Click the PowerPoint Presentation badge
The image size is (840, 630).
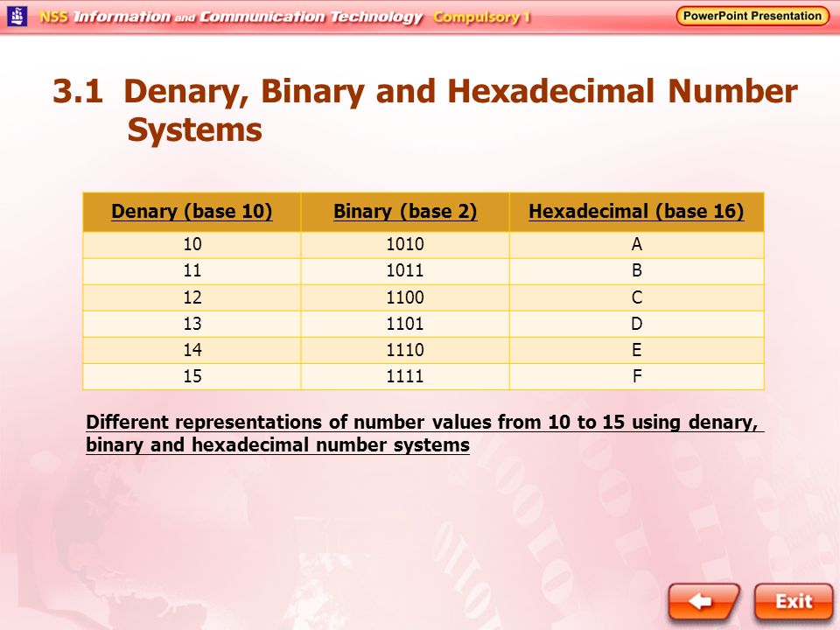(x=752, y=16)
